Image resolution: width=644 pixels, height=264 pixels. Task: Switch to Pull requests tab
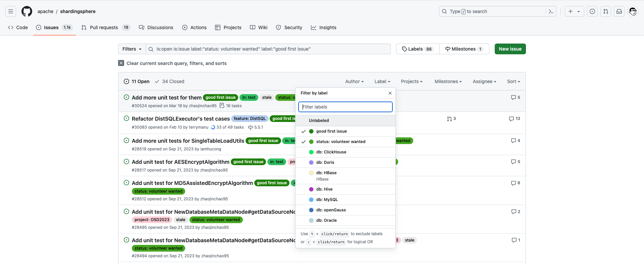(105, 27)
